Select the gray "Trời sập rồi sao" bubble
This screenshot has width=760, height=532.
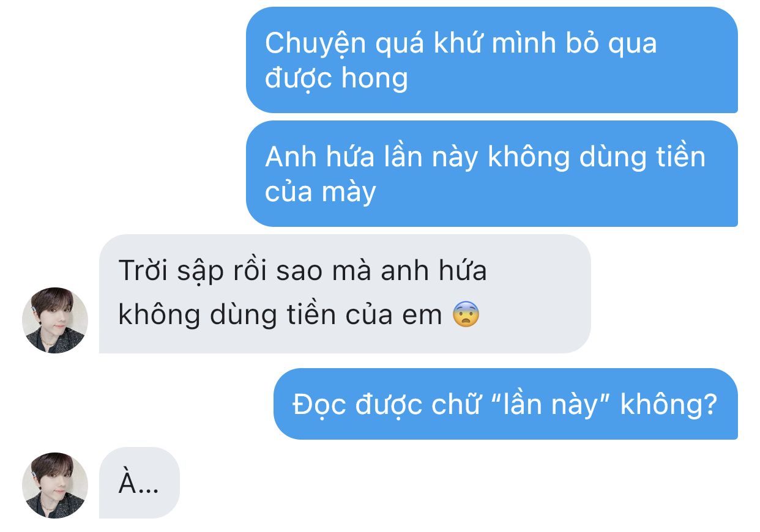click(345, 294)
